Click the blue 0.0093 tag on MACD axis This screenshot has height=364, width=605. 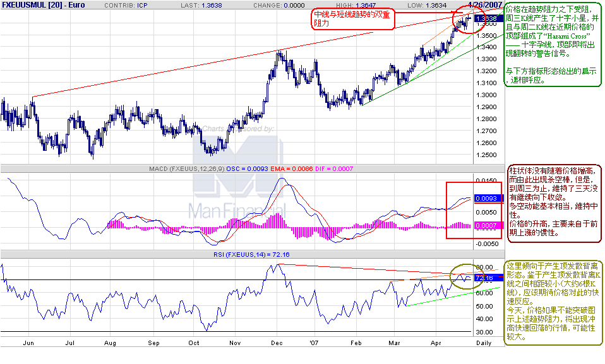click(488, 198)
